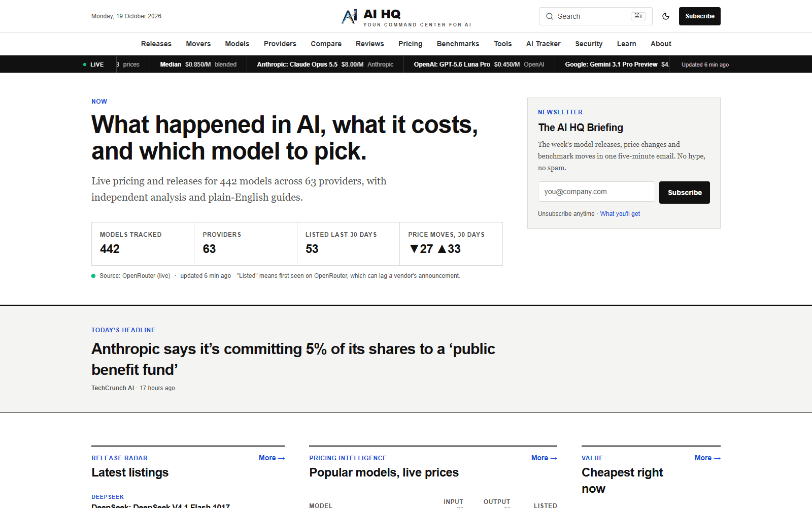Open More link for Release Radar
This screenshot has height=508, width=812.
(272, 458)
